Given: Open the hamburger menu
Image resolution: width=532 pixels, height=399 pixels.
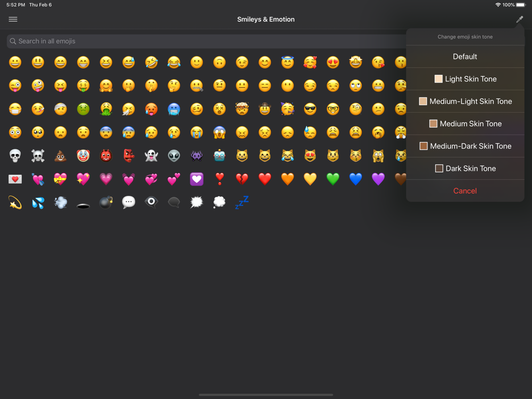Looking at the screenshot, I should tap(13, 19).
